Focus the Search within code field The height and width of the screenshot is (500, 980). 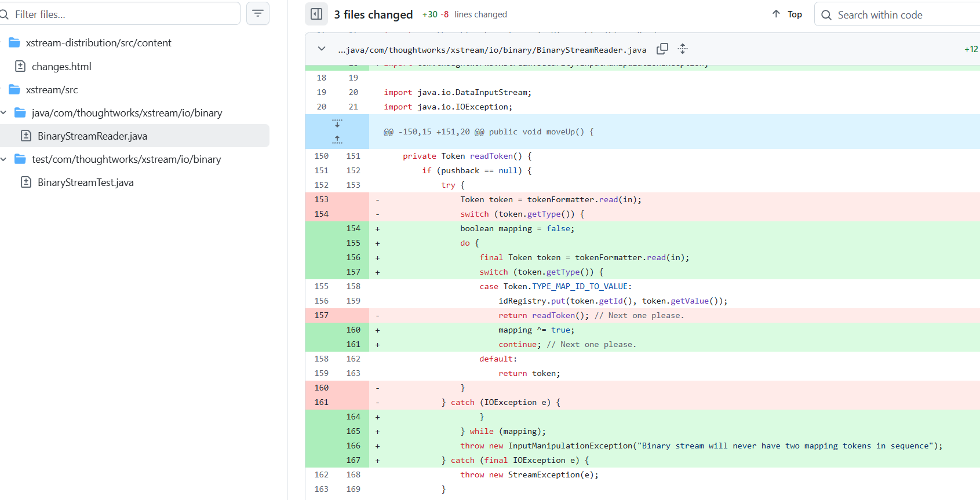pyautogui.click(x=898, y=14)
